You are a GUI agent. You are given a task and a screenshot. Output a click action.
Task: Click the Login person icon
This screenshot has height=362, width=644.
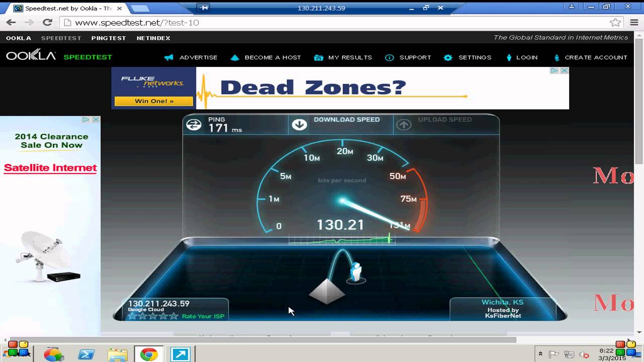tap(509, 58)
